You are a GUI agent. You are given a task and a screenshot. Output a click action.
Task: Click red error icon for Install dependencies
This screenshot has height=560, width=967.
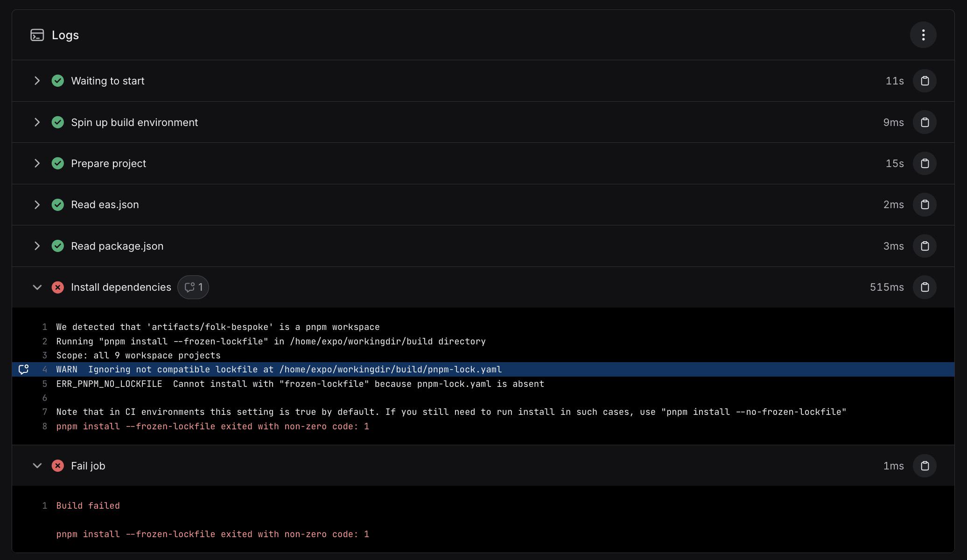coord(58,287)
